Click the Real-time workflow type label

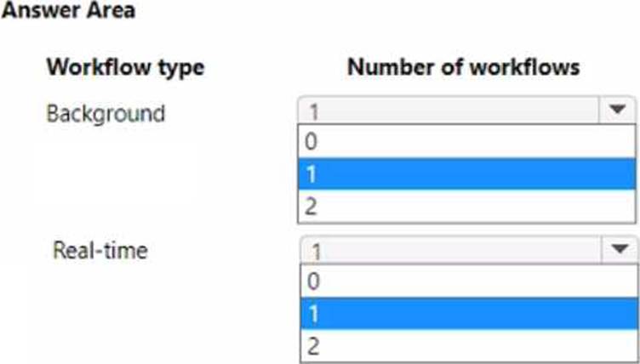[x=100, y=251]
